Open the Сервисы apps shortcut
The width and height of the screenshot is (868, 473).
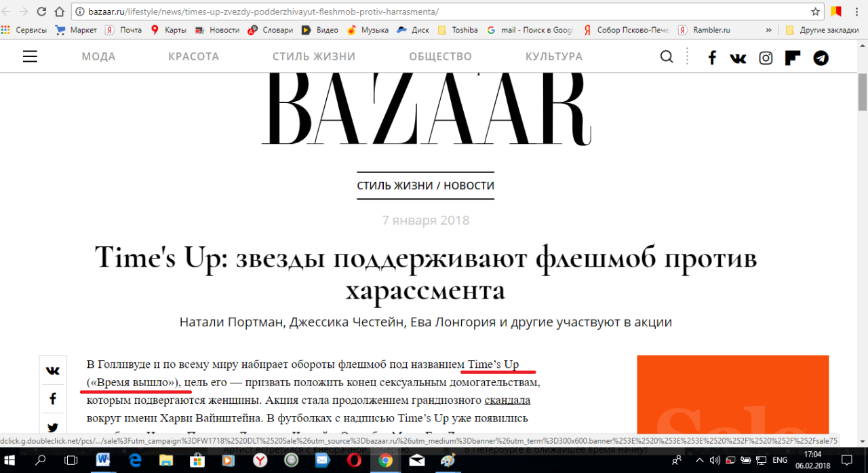point(24,30)
